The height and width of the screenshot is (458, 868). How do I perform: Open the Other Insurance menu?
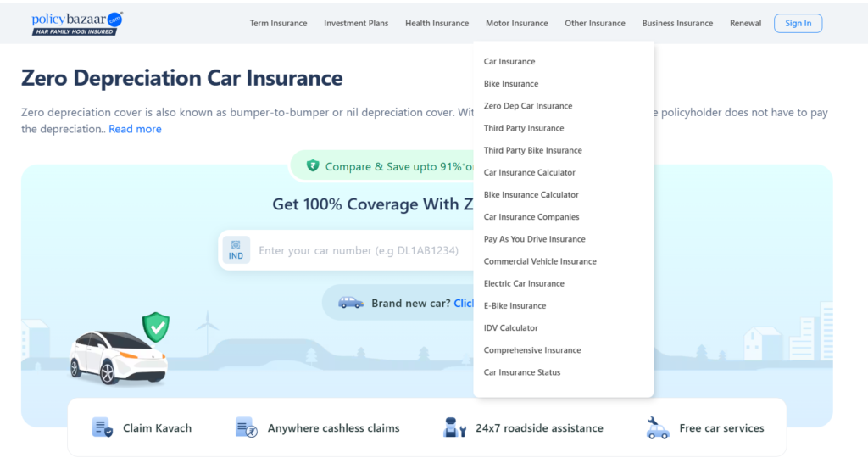coord(594,23)
